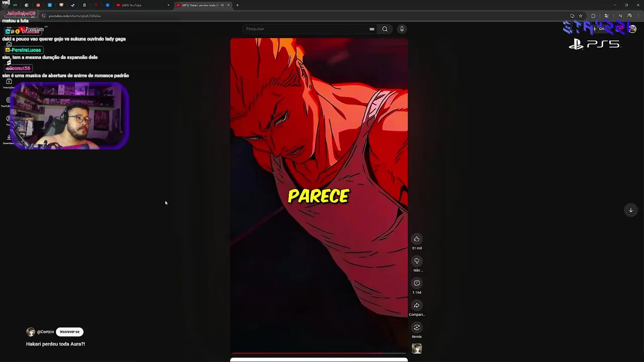The image size is (644, 362).
Task: Bookmark page with star icon
Action: (x=581, y=16)
